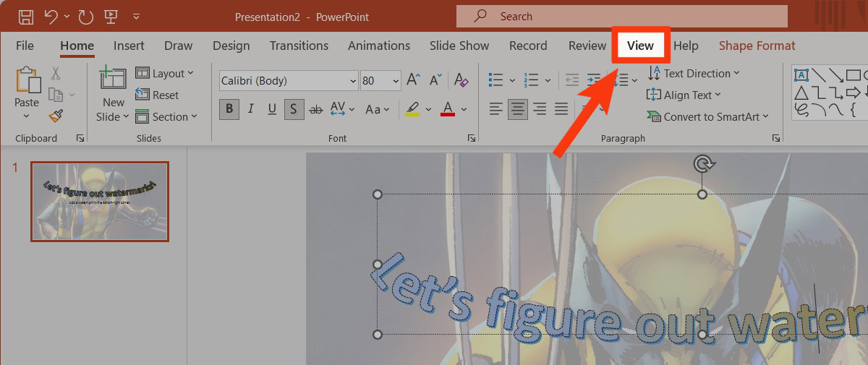Toggle Bold formatting
Image resolution: width=868 pixels, height=365 pixels.
[229, 109]
